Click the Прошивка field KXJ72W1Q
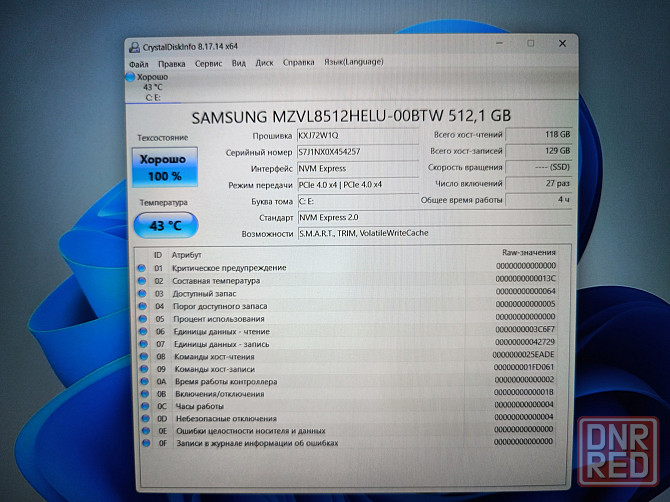670x502 pixels. tap(358, 135)
